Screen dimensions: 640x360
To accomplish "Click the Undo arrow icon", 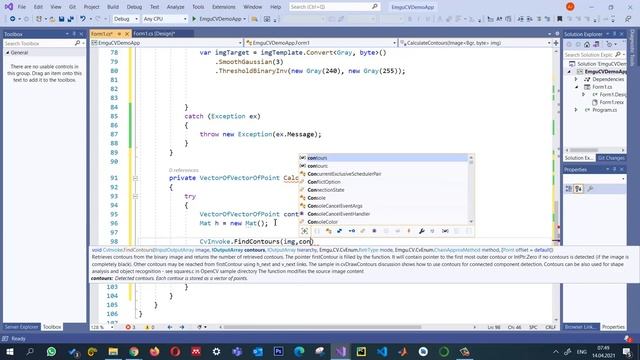I will click(83, 19).
